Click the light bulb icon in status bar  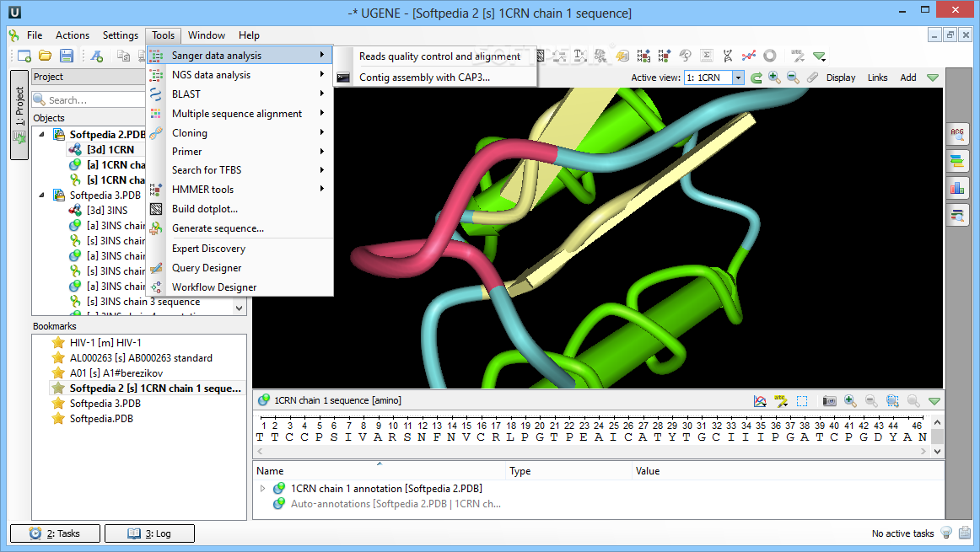(x=946, y=533)
